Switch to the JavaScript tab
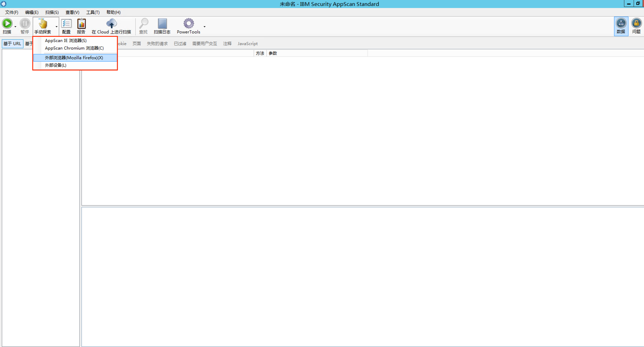The image size is (644, 347). pyautogui.click(x=248, y=43)
